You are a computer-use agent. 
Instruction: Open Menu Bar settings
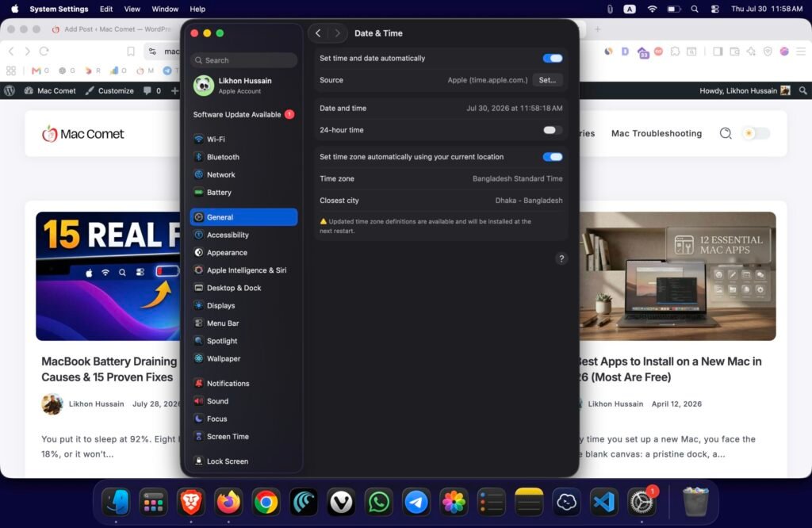[x=243, y=323]
